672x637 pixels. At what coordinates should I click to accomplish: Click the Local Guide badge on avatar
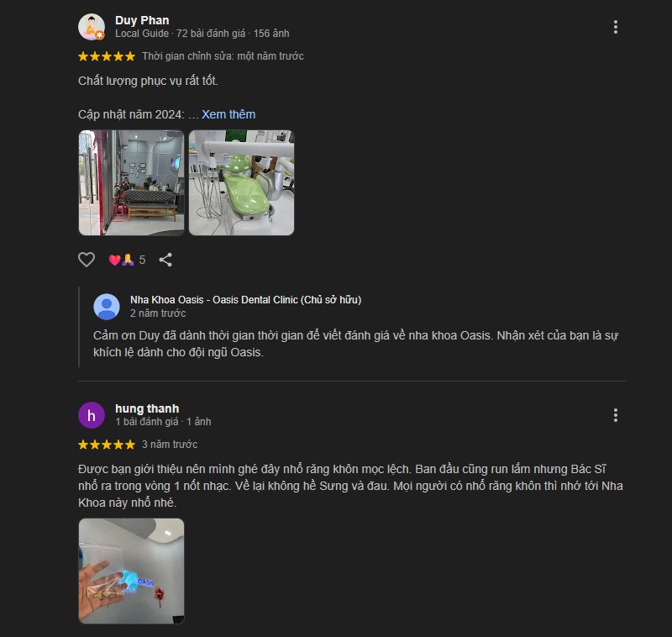(99, 35)
